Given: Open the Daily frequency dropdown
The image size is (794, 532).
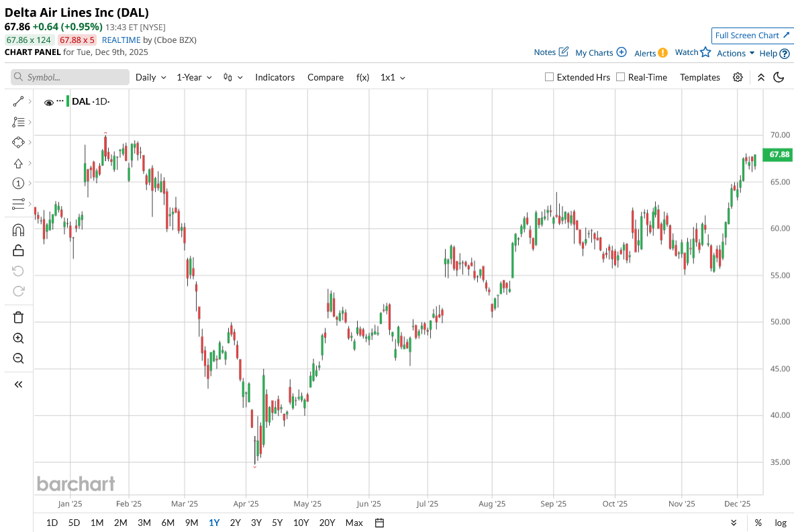Looking at the screenshot, I should [x=150, y=77].
